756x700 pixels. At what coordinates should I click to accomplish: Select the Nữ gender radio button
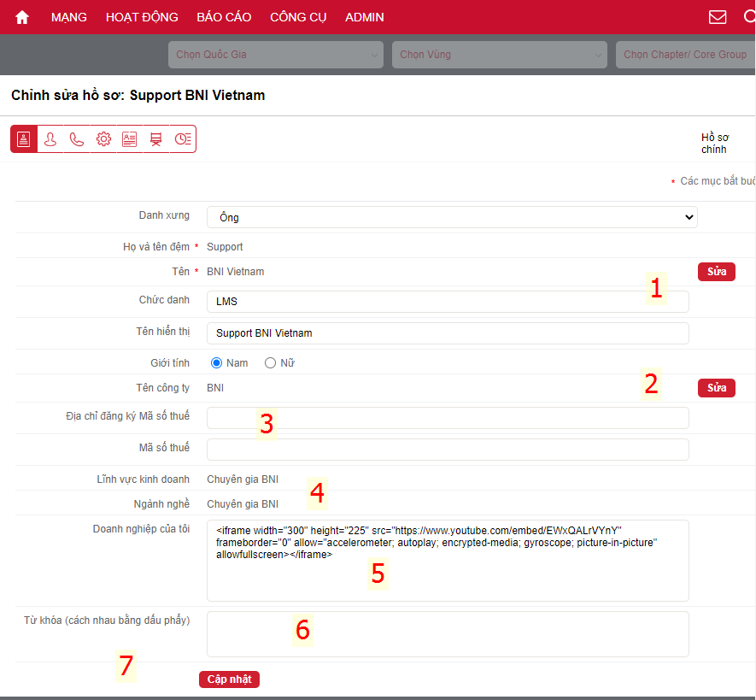click(x=270, y=362)
